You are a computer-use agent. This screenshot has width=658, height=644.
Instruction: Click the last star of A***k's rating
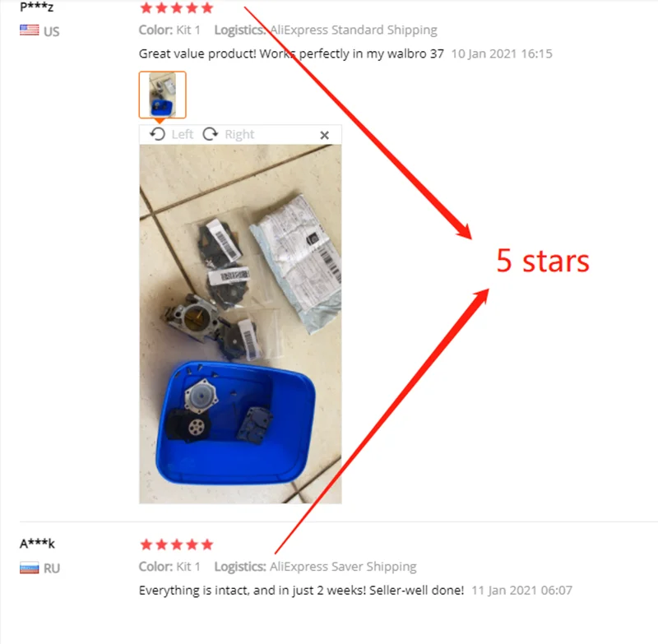pyautogui.click(x=207, y=544)
